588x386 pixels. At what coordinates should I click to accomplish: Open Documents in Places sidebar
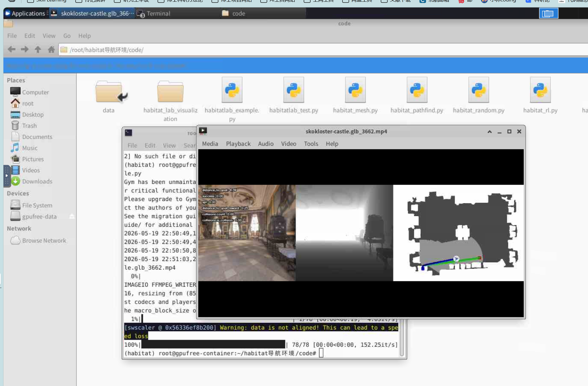click(x=31, y=137)
